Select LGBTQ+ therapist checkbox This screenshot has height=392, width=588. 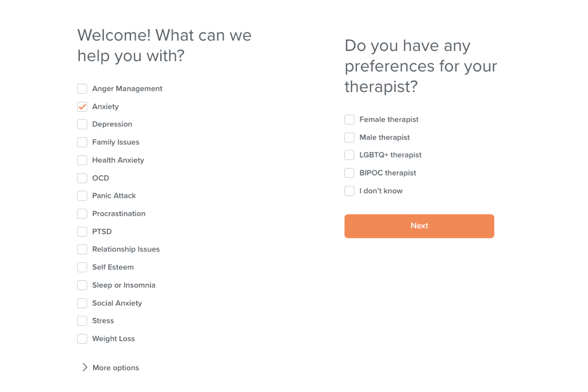pyautogui.click(x=349, y=155)
